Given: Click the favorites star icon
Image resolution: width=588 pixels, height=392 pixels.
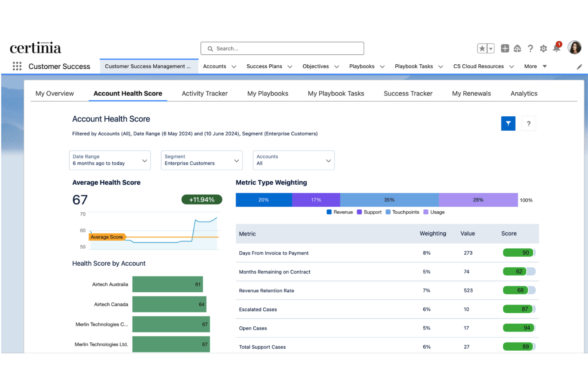Looking at the screenshot, I should 482,48.
